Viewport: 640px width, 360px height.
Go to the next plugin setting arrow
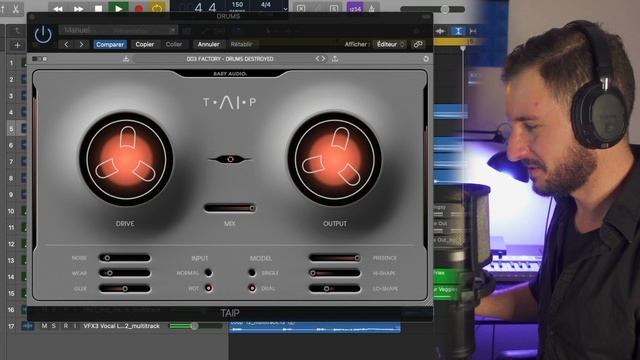(81, 44)
